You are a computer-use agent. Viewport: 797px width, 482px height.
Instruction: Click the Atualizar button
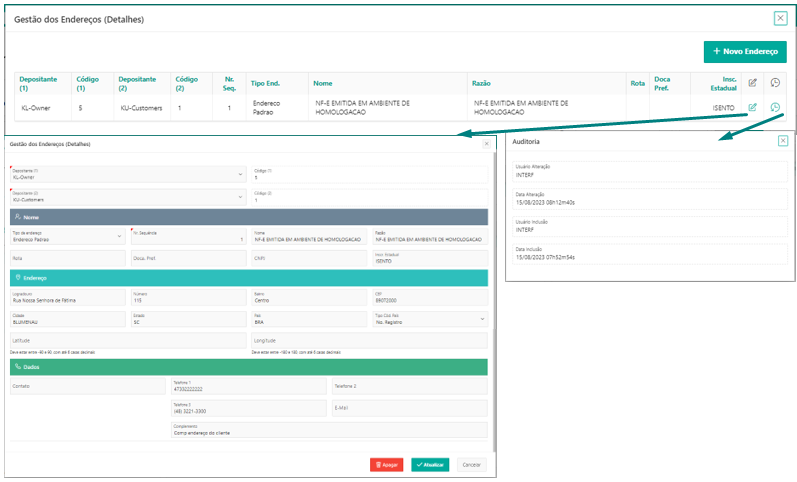point(430,465)
